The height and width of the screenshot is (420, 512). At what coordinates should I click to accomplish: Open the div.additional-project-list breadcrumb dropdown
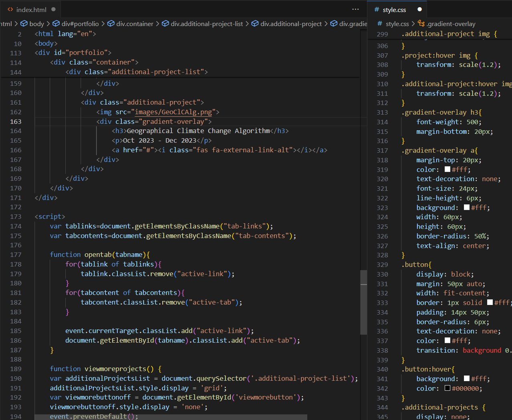coord(207,24)
